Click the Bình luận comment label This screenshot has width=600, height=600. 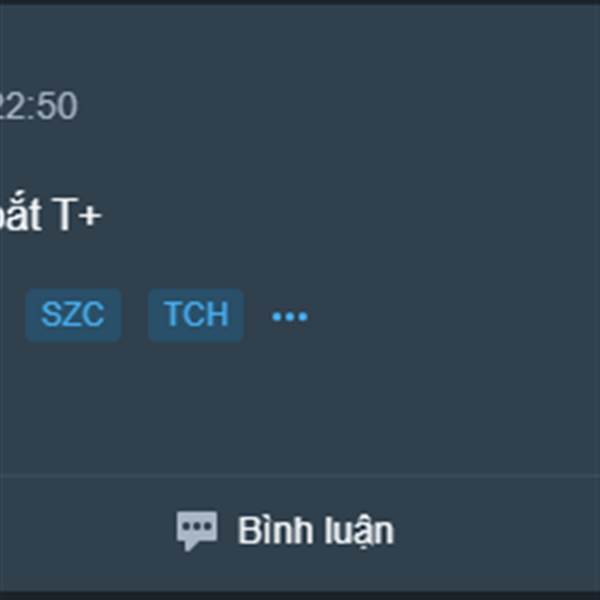316,531
